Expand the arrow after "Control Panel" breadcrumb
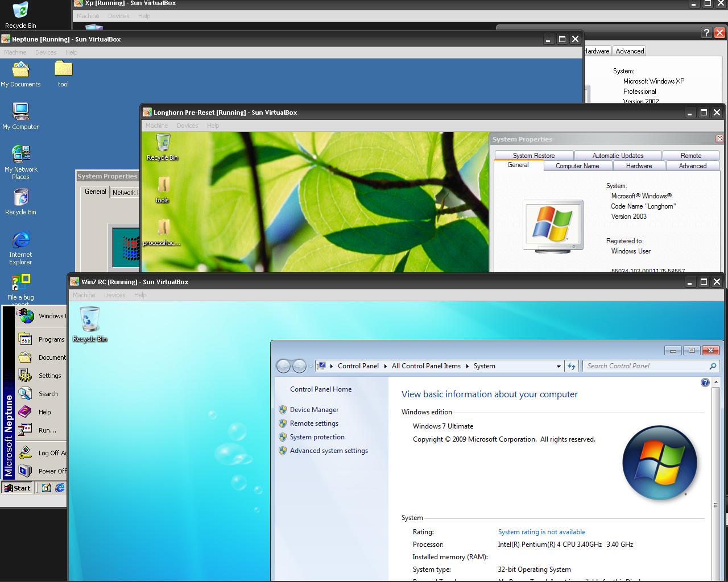728x582 pixels. point(385,366)
